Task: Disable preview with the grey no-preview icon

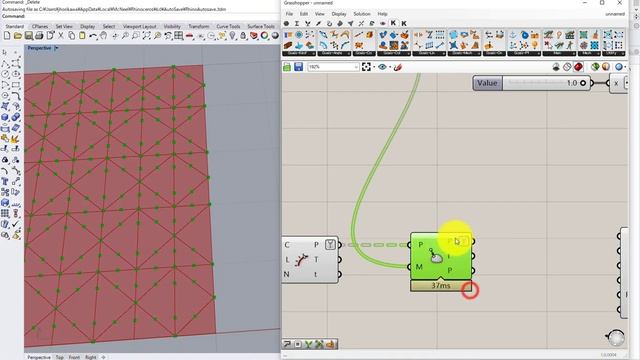Action: [x=556, y=67]
